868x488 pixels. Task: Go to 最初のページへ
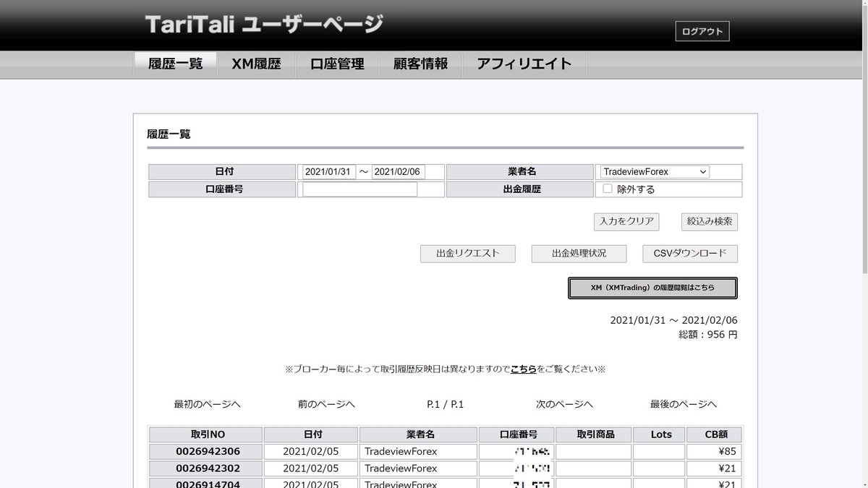207,404
